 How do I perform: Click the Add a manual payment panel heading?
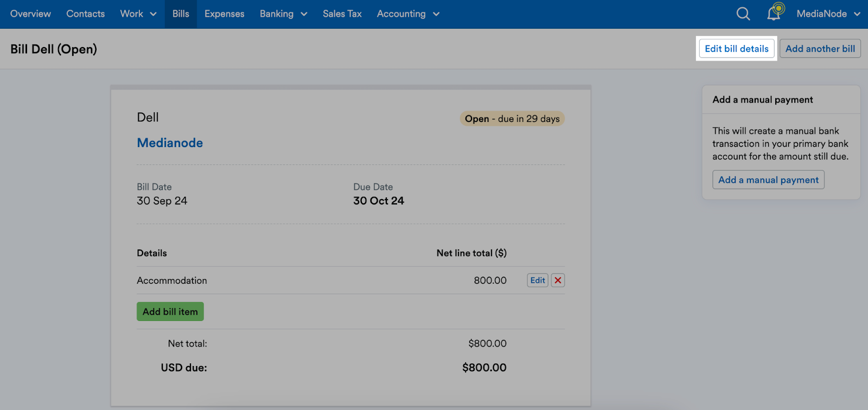pyautogui.click(x=763, y=100)
